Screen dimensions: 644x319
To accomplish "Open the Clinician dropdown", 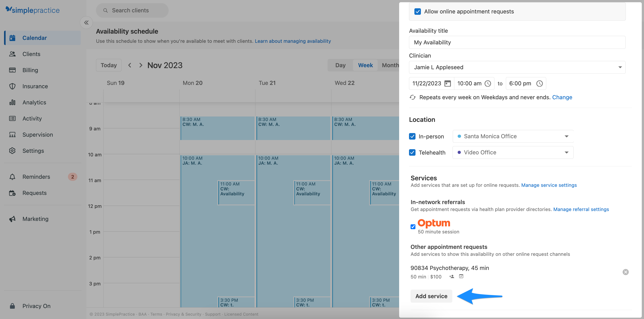I will click(x=620, y=67).
